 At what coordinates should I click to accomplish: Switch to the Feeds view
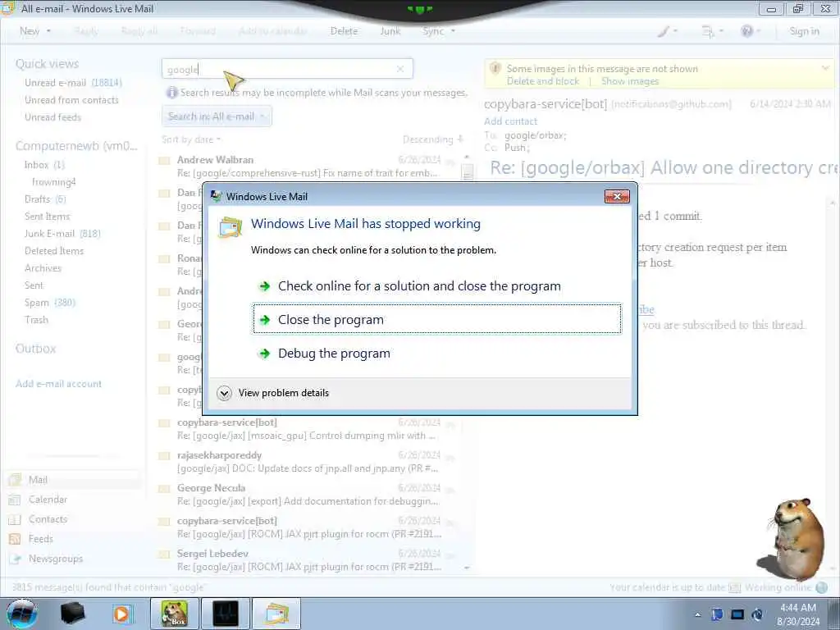click(x=41, y=539)
